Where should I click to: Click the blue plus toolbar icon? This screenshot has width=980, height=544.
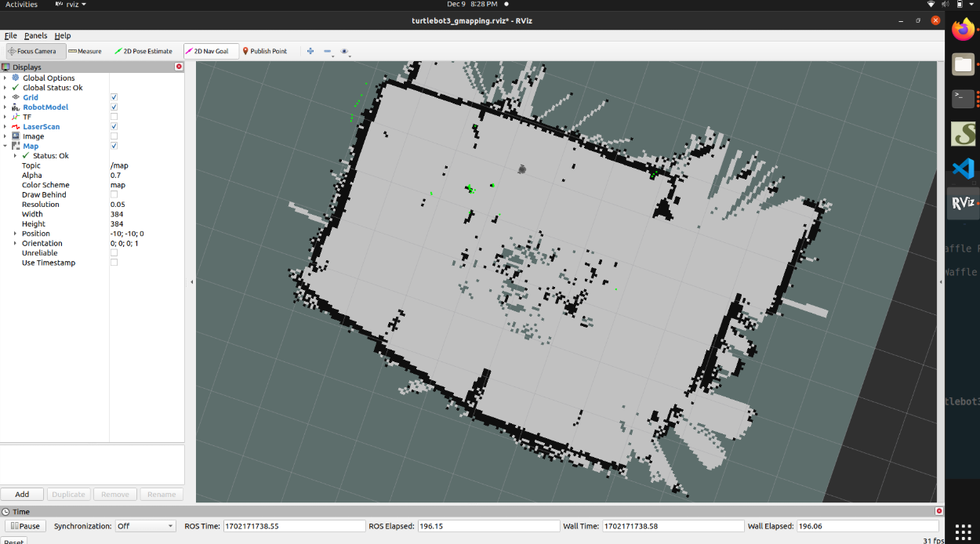click(310, 51)
